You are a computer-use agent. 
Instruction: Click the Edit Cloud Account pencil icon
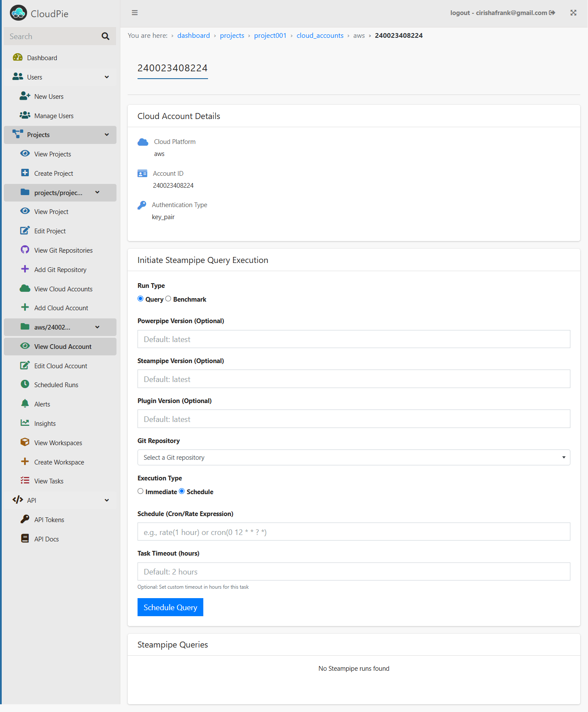tap(25, 365)
